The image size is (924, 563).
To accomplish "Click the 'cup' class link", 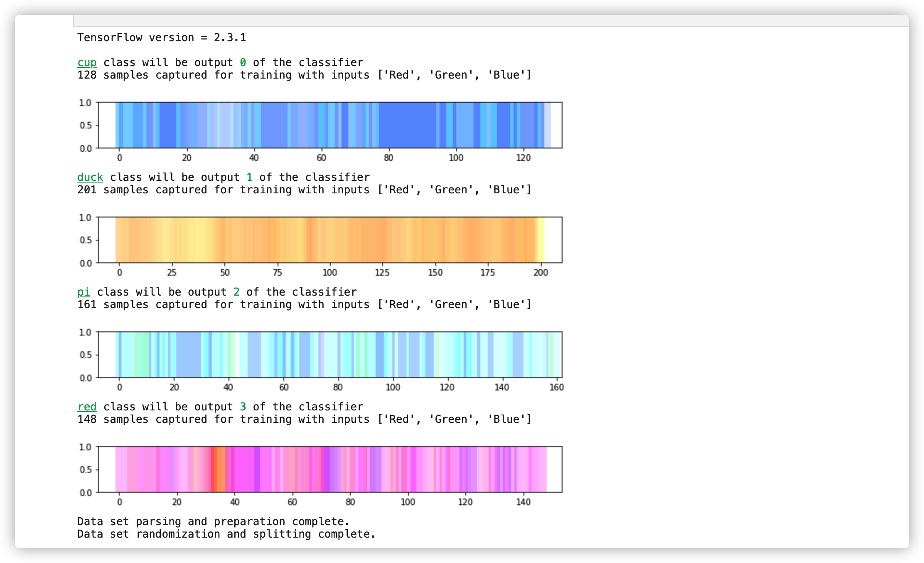I will click(87, 62).
